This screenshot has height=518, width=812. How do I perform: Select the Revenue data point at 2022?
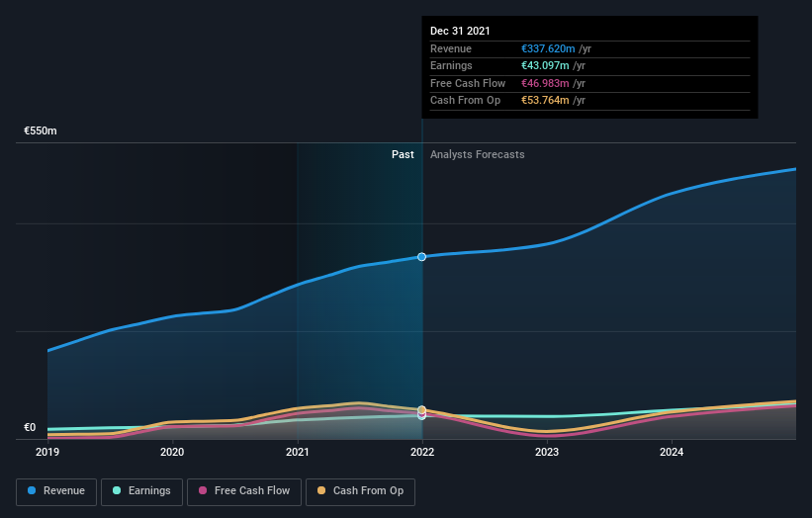coord(421,257)
